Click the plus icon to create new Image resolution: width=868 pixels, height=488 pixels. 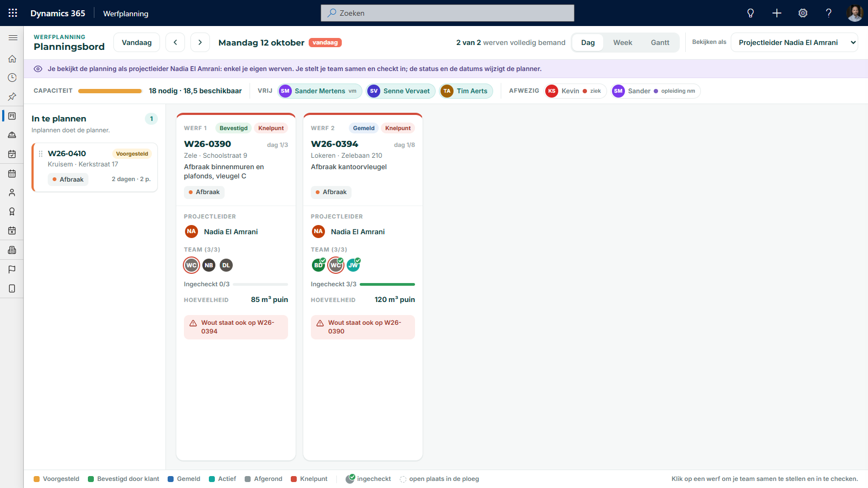pyautogui.click(x=777, y=13)
